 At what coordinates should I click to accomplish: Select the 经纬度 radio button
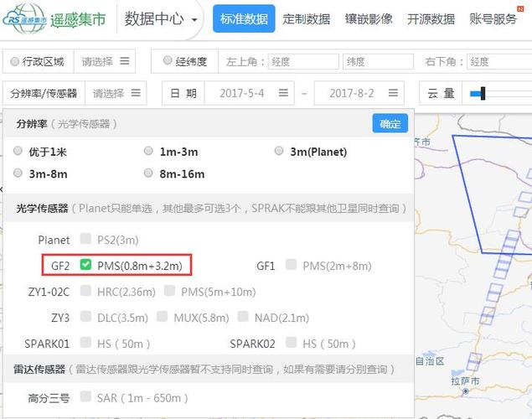click(168, 60)
